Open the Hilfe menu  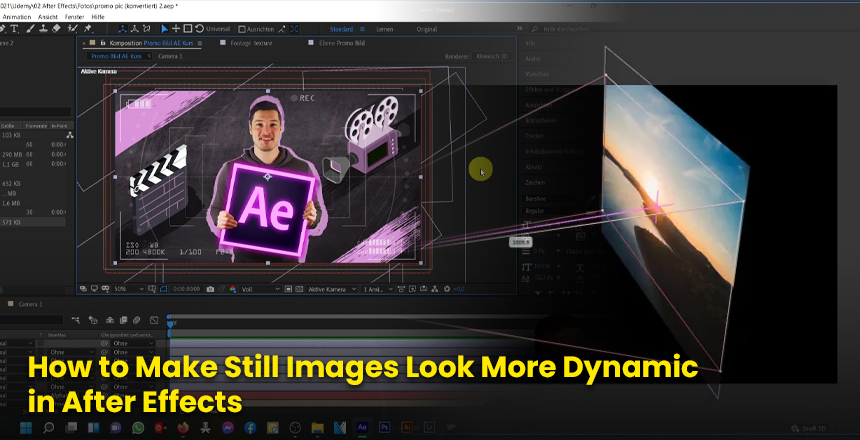tap(98, 17)
